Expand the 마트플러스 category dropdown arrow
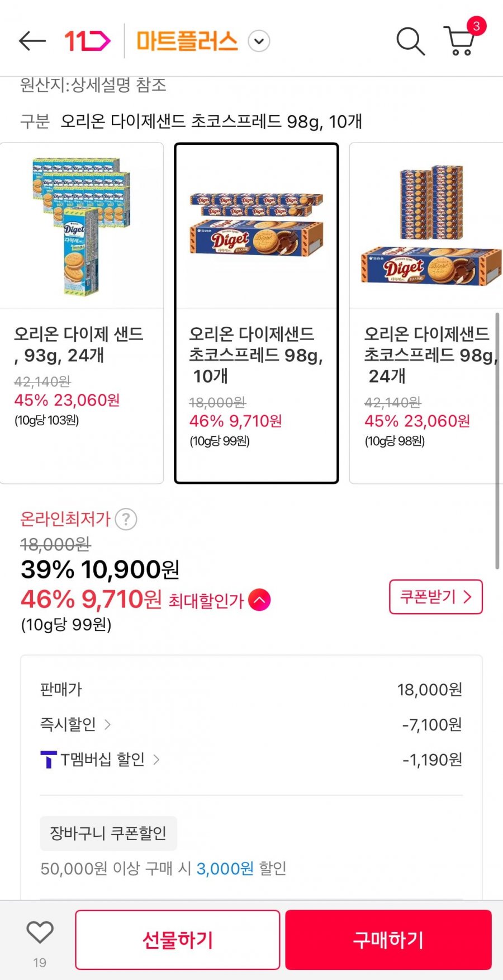This screenshot has width=503, height=980. click(259, 41)
